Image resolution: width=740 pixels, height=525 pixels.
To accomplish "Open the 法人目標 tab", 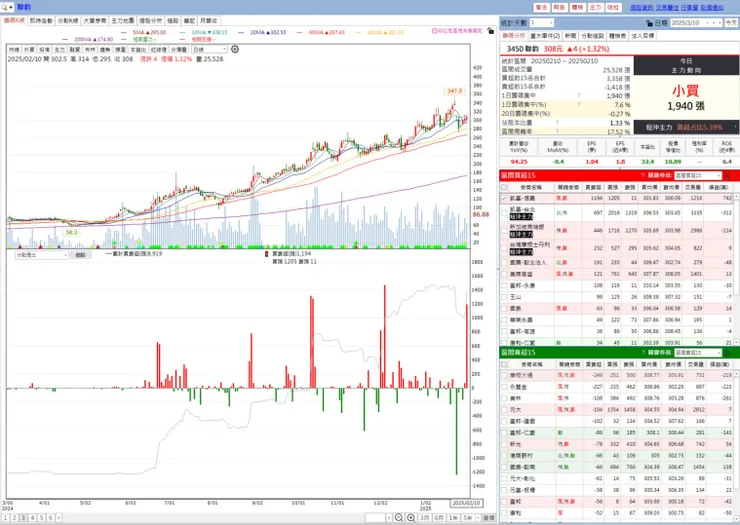I will pyautogui.click(x=642, y=36).
